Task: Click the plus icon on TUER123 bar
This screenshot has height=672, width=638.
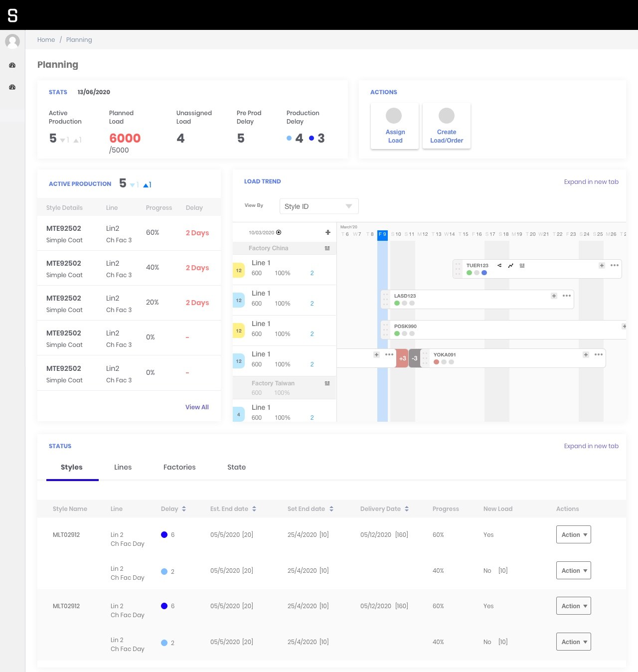Action: (602, 266)
